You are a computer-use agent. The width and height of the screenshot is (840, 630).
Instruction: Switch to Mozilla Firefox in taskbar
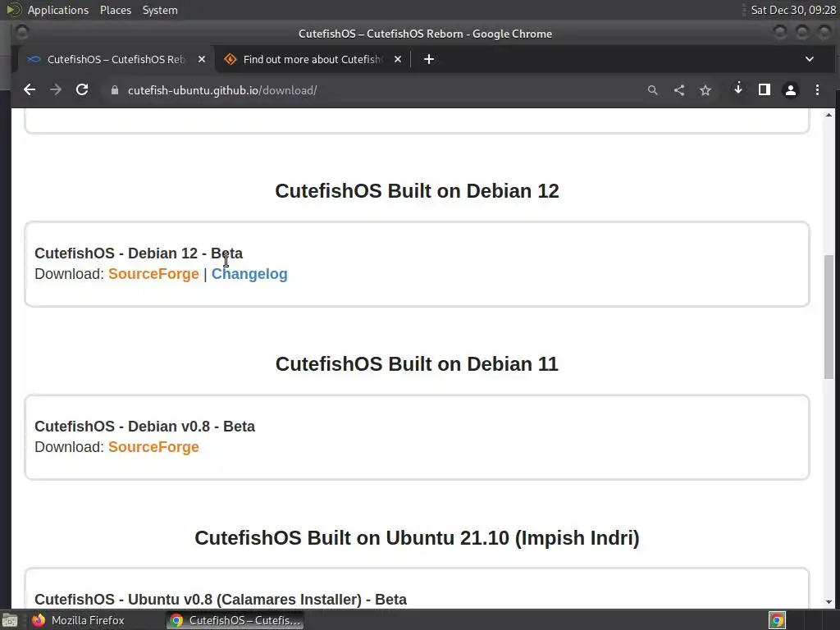78,620
